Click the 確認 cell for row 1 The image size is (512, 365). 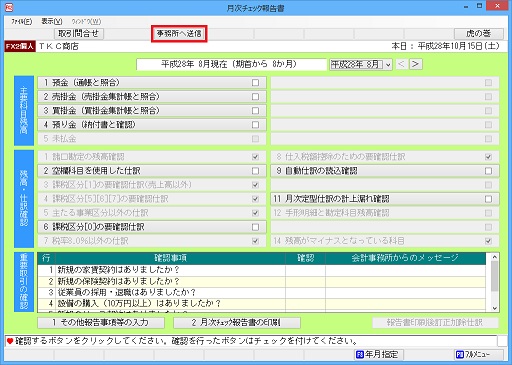pyautogui.click(x=305, y=270)
